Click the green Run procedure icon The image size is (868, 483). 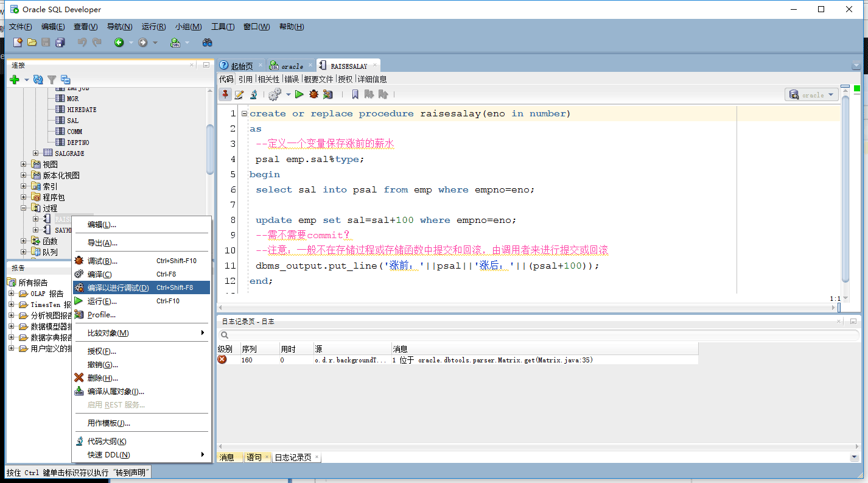pyautogui.click(x=299, y=94)
